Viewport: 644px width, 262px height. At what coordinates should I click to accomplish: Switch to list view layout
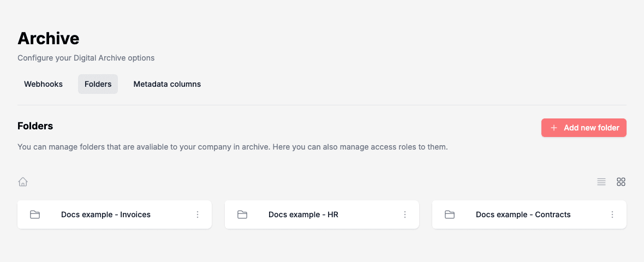[601, 182]
